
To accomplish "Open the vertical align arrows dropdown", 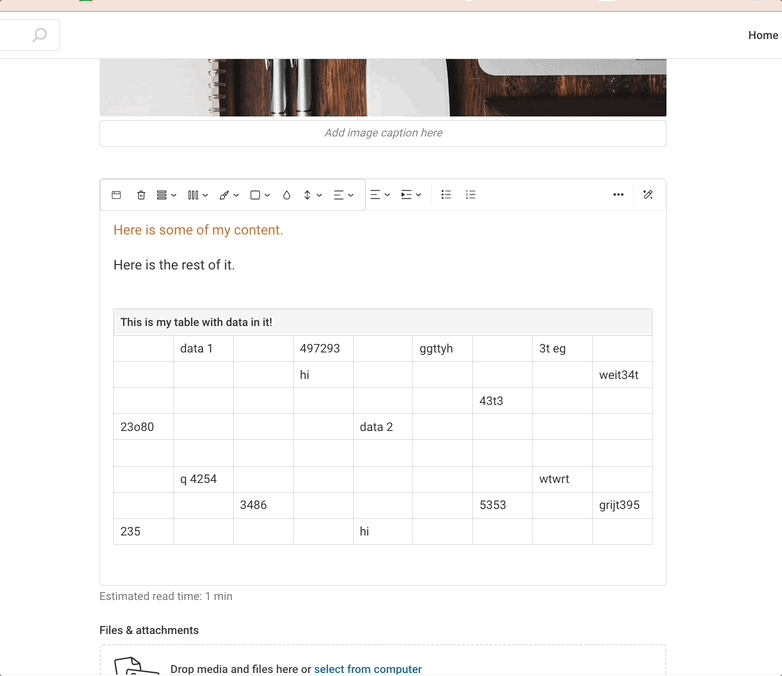I will (x=313, y=195).
